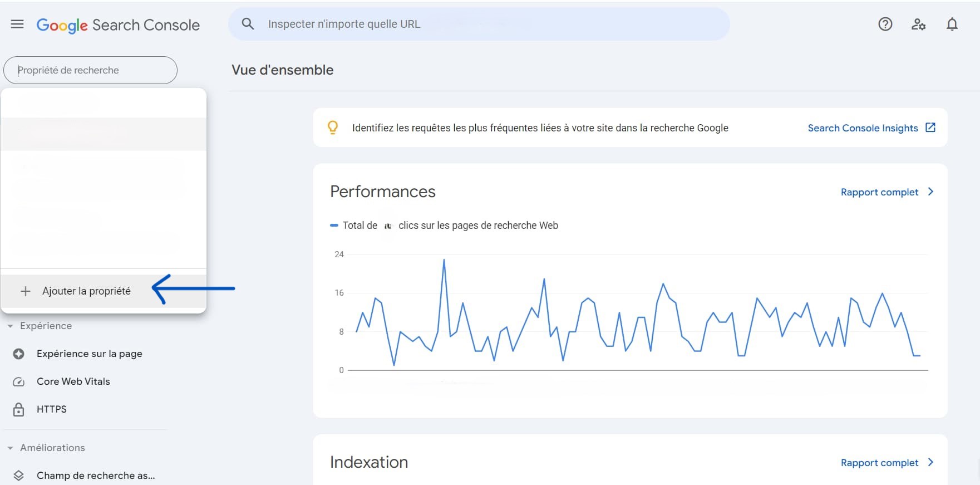Collapse the Expérience section
The width and height of the screenshot is (980, 485).
[10, 326]
